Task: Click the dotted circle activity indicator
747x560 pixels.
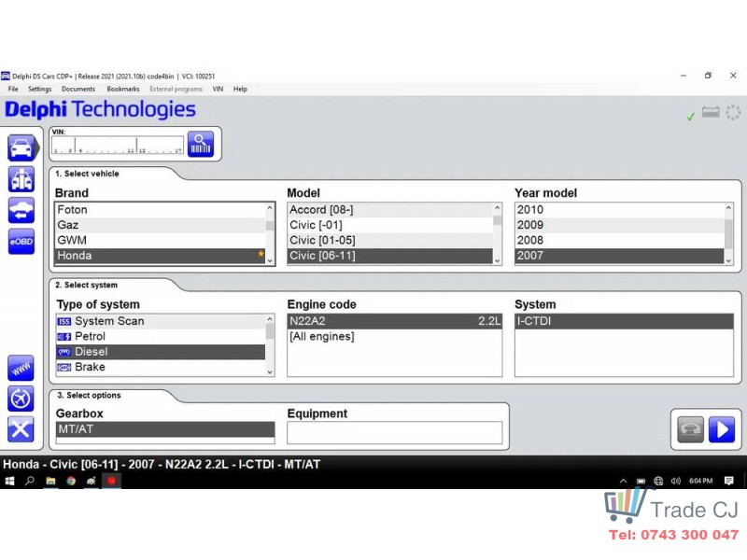Action: [733, 113]
